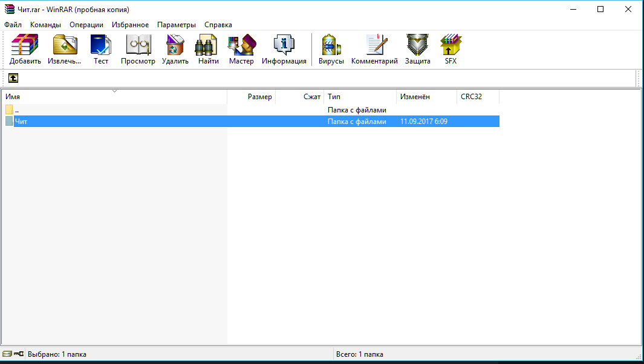This screenshot has height=364, width=644.
Task: Sort by the Имя column header
Action: click(114, 97)
